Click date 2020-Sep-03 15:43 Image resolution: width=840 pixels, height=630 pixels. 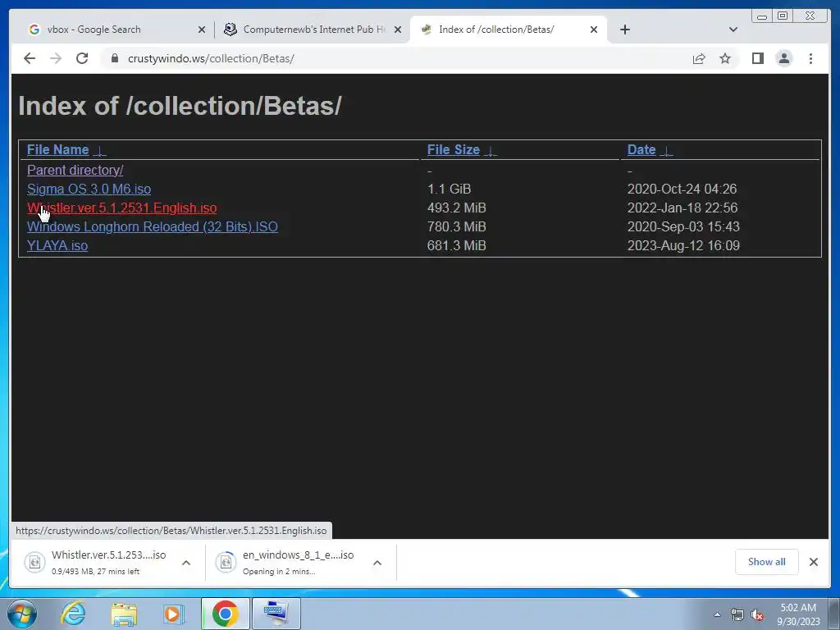click(683, 226)
